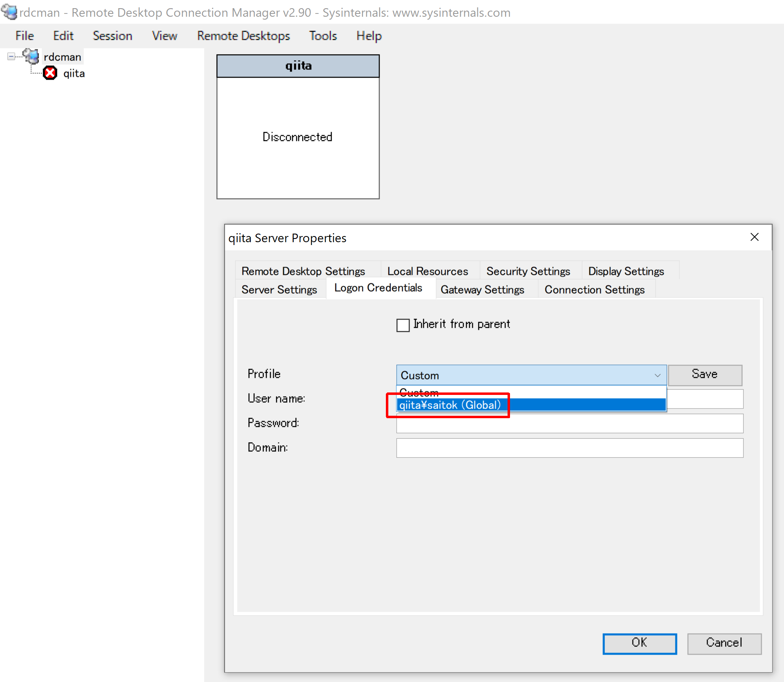Click the Domain input field
Image resolution: width=784 pixels, height=682 pixels.
point(569,448)
